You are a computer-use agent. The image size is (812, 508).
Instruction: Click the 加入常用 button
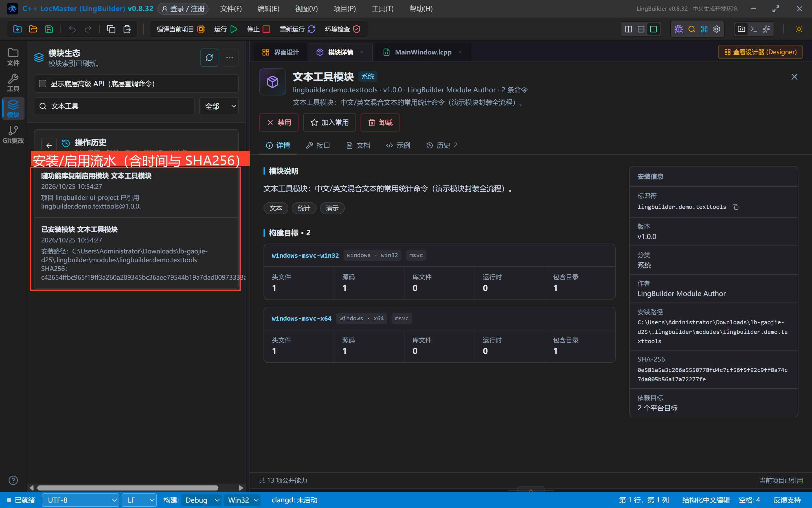(x=330, y=122)
